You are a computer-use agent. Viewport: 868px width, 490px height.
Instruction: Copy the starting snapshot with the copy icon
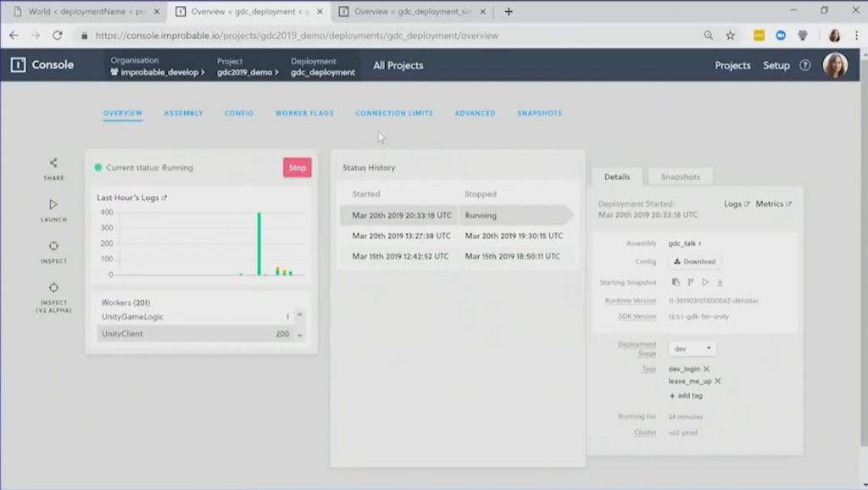click(x=676, y=281)
